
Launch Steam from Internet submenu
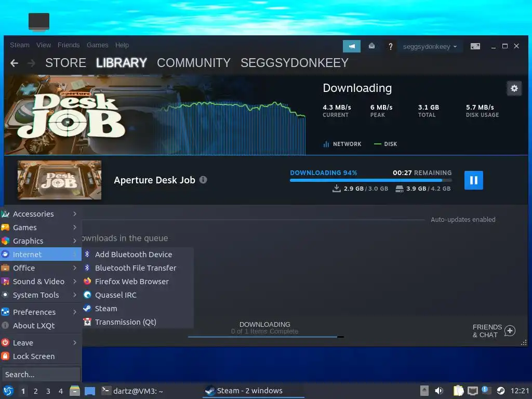tap(138, 309)
